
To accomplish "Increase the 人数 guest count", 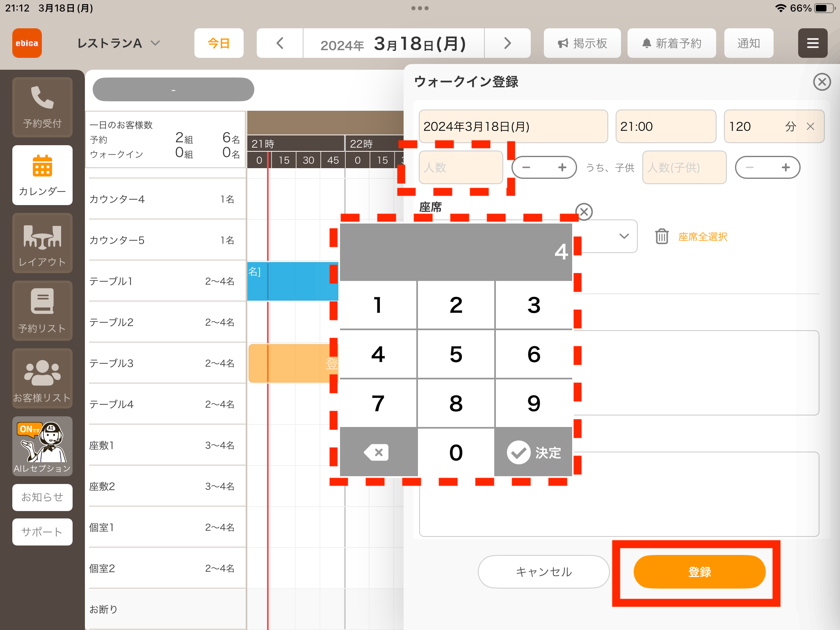I will point(562,167).
